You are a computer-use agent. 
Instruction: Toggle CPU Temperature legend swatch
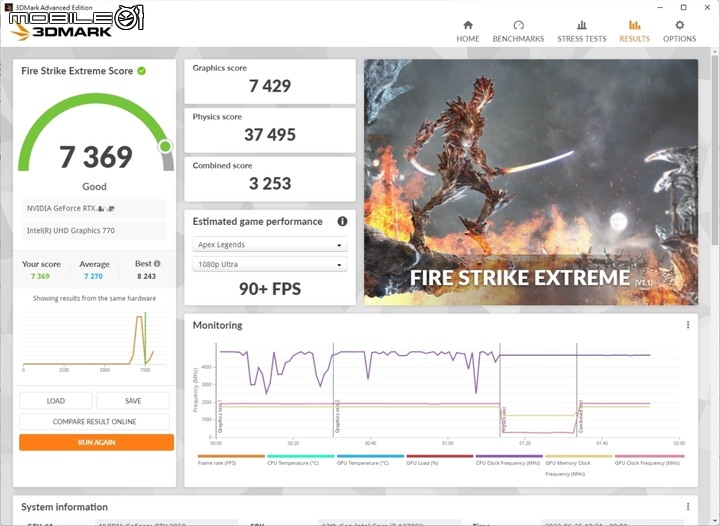pyautogui.click(x=301, y=456)
